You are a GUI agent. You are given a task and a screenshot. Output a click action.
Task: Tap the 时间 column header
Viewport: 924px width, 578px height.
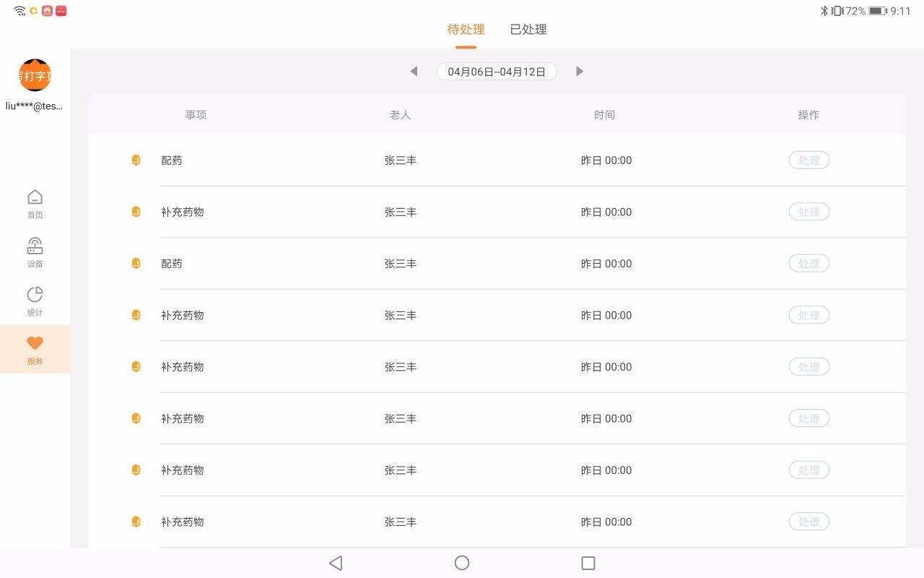point(604,115)
